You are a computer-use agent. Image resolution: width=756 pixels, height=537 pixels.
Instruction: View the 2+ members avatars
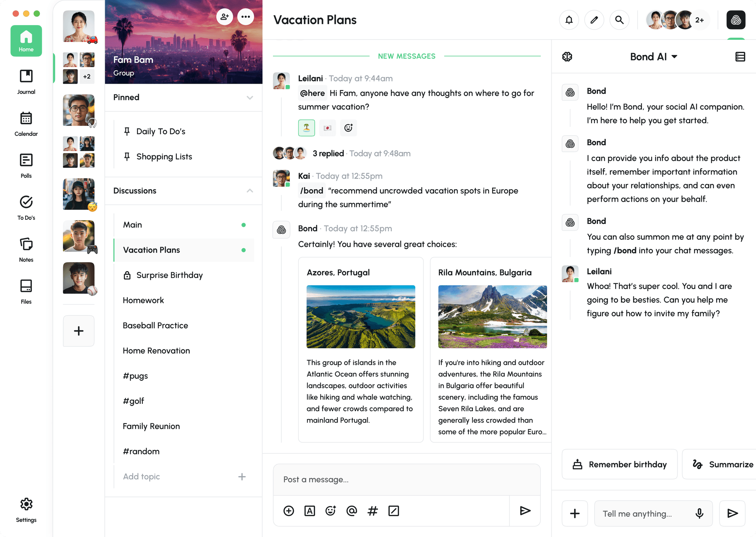click(x=677, y=20)
